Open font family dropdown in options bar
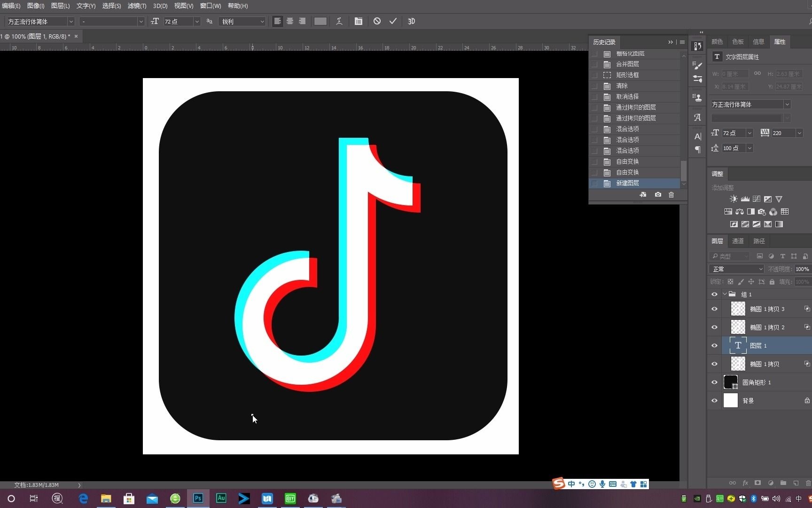This screenshot has height=508, width=812. (x=71, y=22)
